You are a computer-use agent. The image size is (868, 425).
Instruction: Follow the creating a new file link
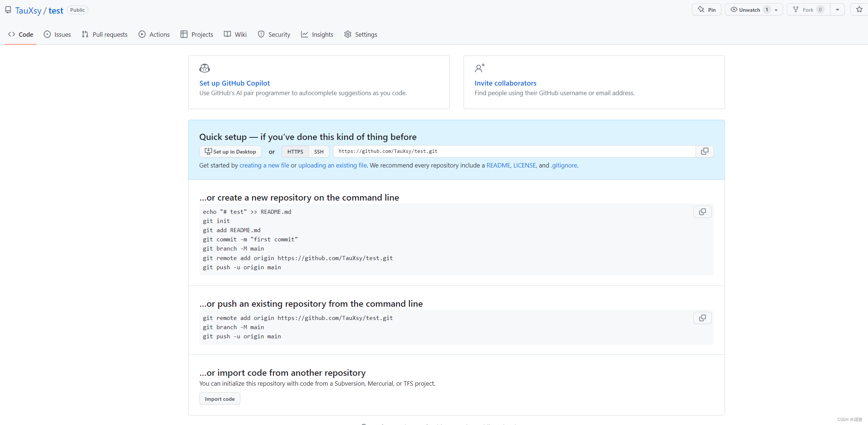coord(264,165)
